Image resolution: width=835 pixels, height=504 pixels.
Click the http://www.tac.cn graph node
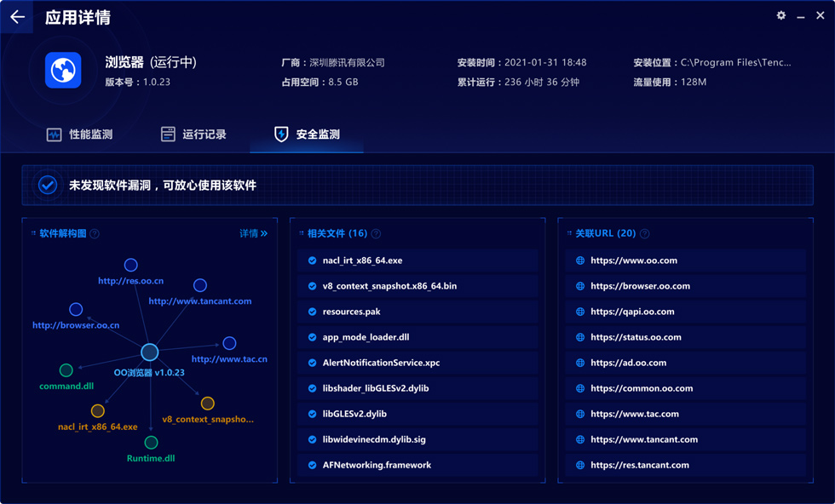click(229, 343)
